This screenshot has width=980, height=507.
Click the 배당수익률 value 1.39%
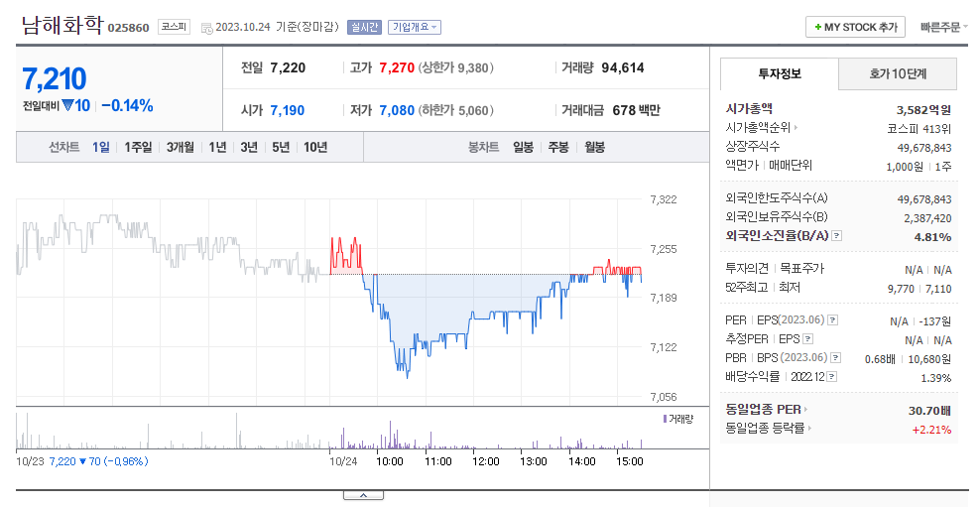pos(936,378)
